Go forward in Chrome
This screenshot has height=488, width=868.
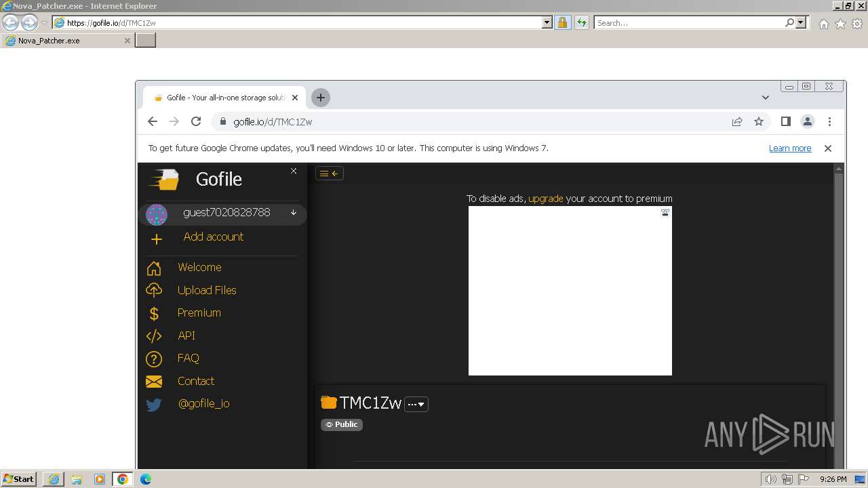[174, 121]
